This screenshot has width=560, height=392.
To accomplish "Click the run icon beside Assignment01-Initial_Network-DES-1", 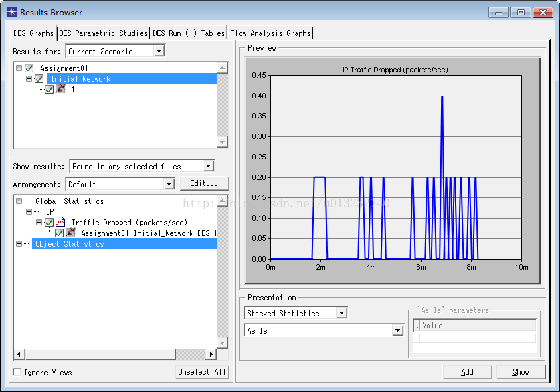I will pos(71,233).
